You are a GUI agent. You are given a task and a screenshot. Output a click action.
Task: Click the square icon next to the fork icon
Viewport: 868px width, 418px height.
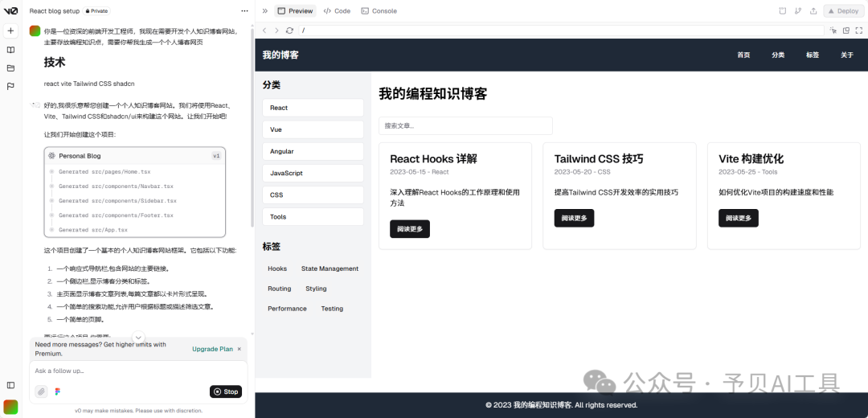tap(782, 10)
